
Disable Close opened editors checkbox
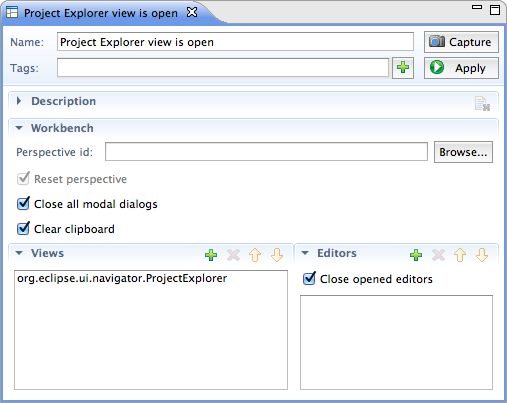tap(309, 278)
